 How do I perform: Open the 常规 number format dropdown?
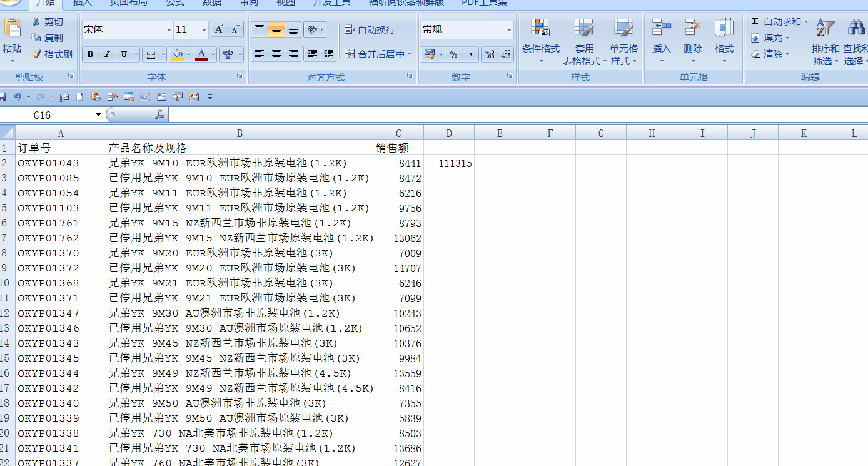pyautogui.click(x=509, y=29)
